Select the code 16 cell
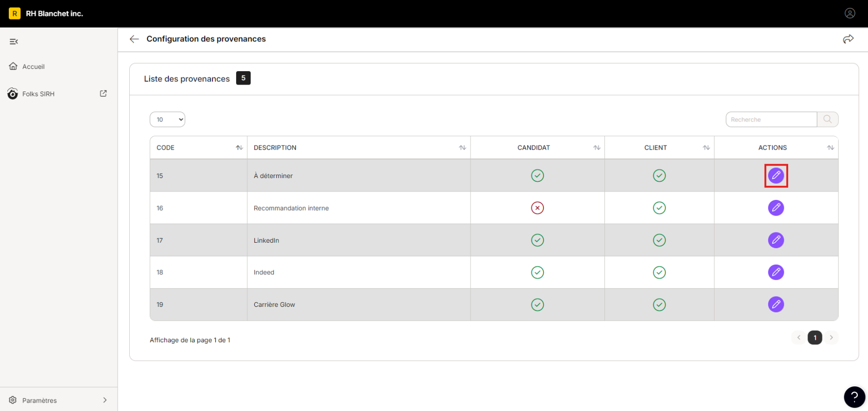Viewport: 868px width, 411px height. coord(199,208)
